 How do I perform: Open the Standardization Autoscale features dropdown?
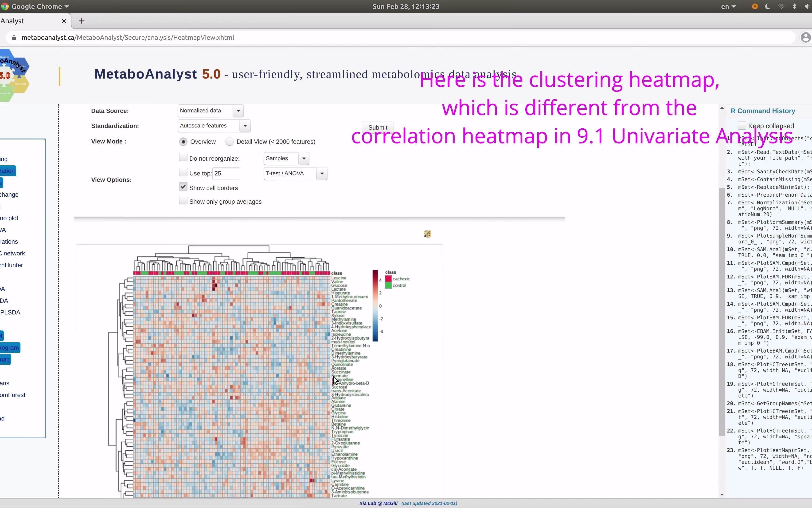pyautogui.click(x=214, y=126)
